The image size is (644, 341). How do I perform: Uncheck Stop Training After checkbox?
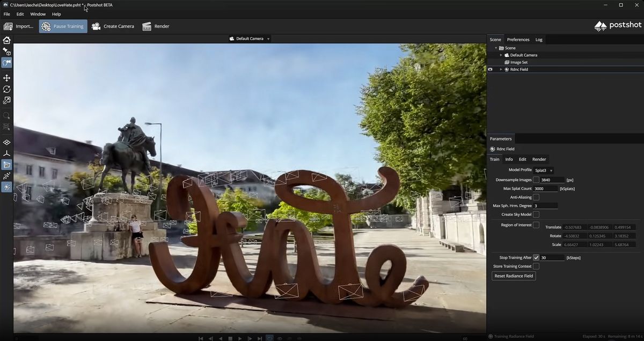pos(536,258)
